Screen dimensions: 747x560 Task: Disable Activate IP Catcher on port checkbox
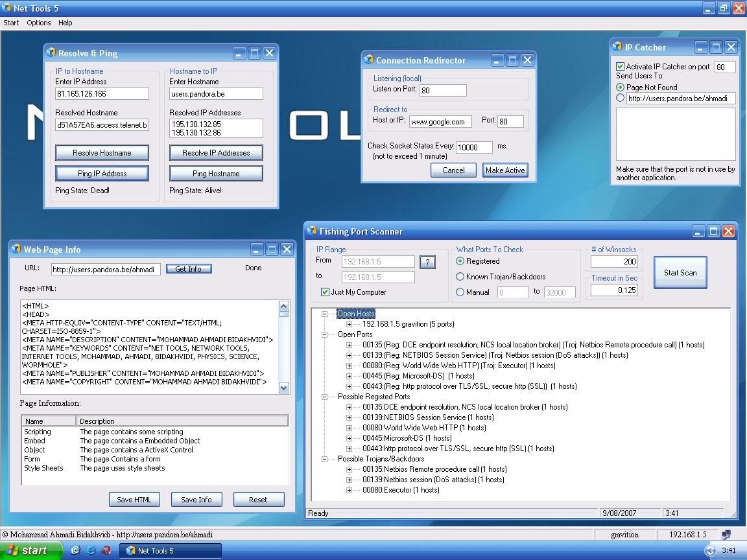[x=620, y=67]
